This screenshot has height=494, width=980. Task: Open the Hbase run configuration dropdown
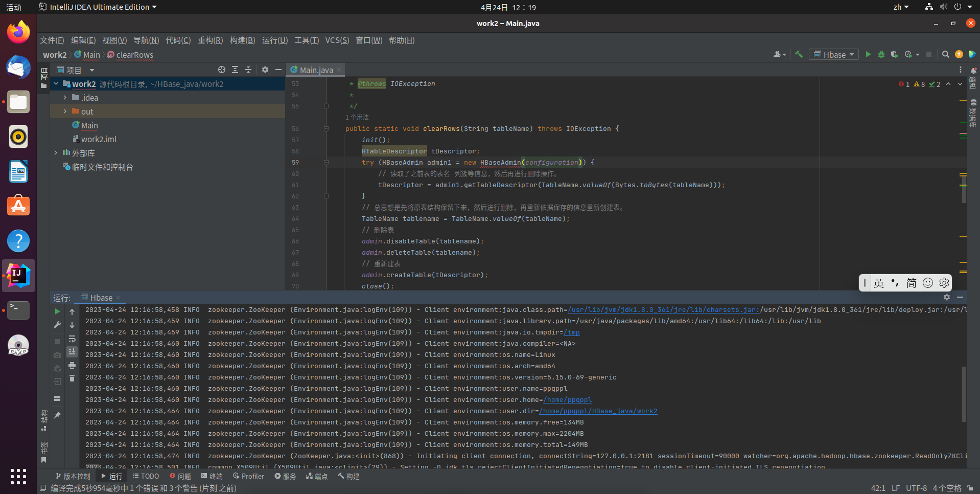click(834, 54)
